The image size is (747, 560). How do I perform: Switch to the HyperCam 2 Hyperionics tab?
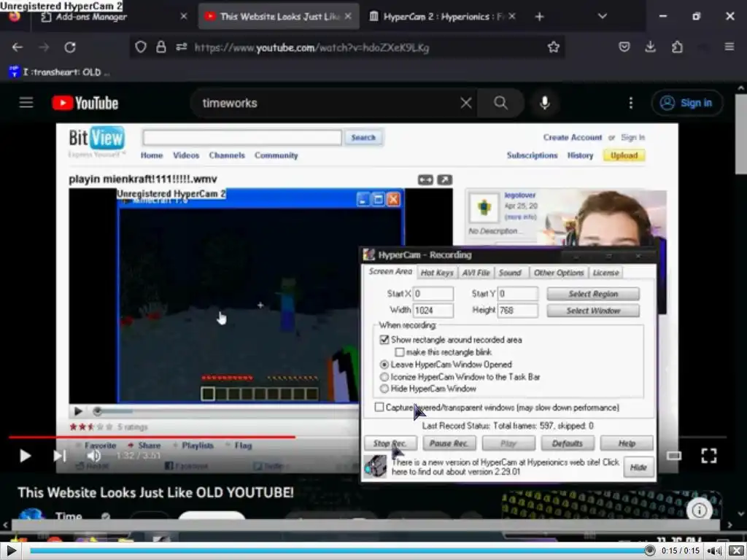point(443,17)
